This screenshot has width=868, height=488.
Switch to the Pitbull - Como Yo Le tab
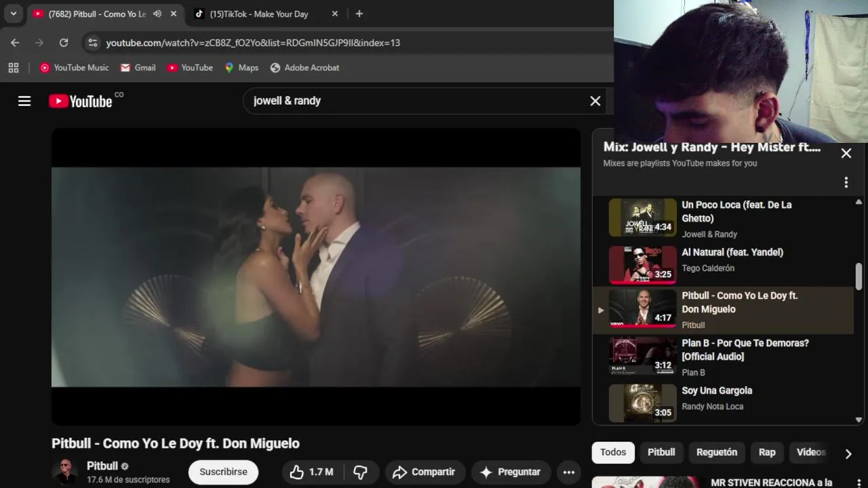coord(97,14)
